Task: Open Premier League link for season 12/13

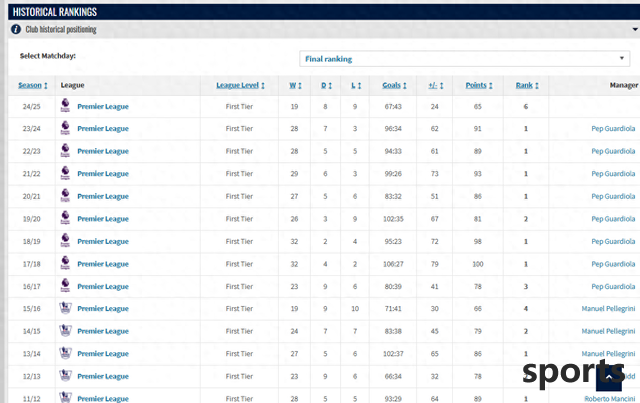Action: 103,376
